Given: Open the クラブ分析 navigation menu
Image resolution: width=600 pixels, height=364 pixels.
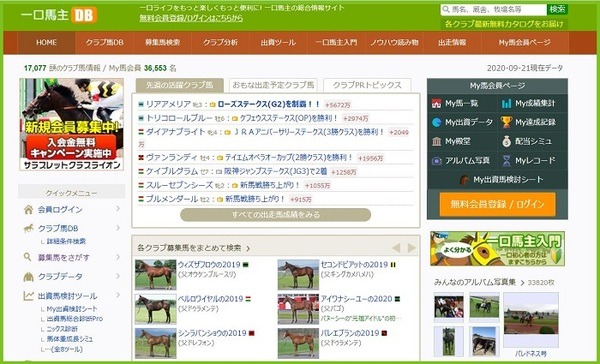Looking at the screenshot, I should (220, 42).
